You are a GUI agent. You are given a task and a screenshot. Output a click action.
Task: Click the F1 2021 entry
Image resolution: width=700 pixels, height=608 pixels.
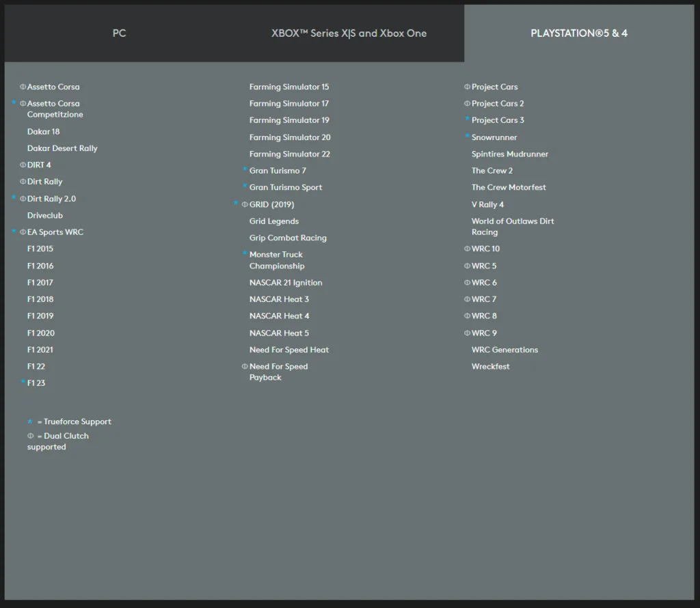(40, 350)
